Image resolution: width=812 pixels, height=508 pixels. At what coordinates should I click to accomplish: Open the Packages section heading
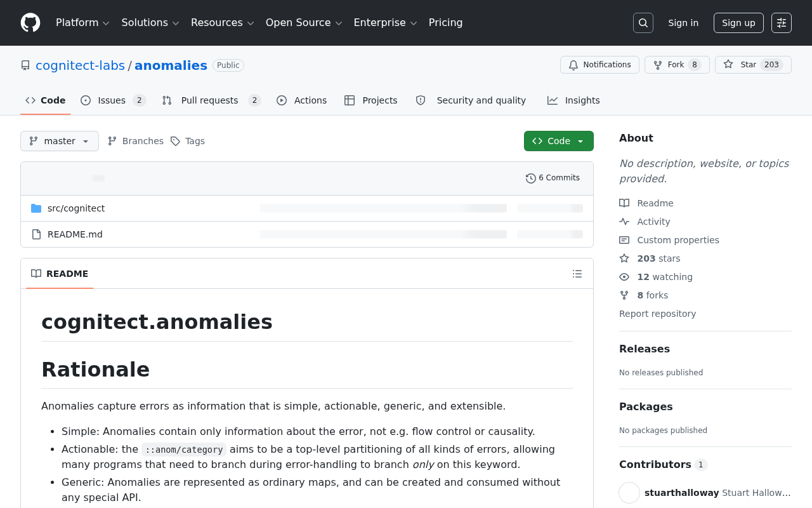(646, 406)
